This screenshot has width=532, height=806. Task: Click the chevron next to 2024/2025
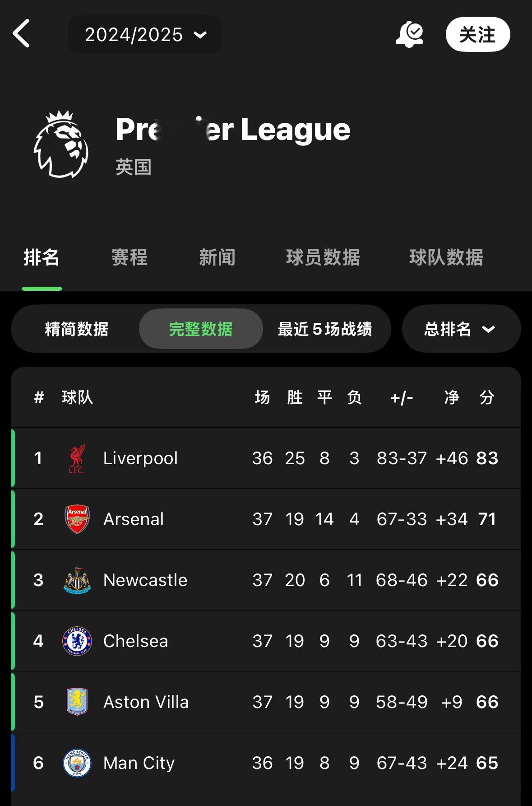(x=200, y=35)
